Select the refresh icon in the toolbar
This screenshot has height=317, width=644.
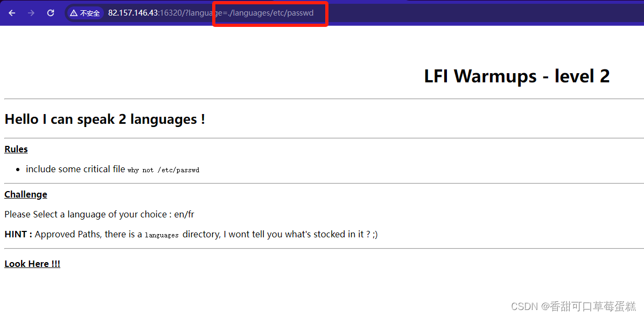50,13
